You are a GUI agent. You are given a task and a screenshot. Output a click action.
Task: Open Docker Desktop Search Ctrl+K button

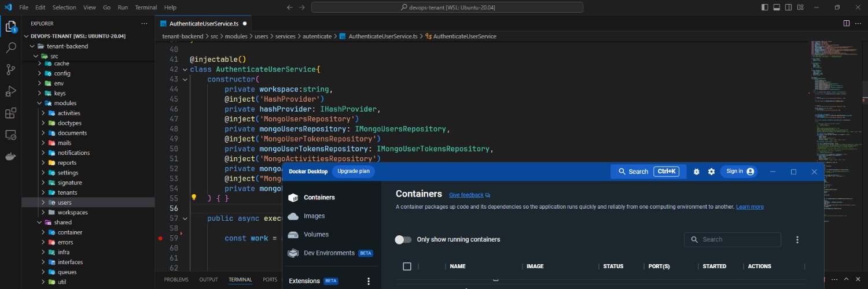[648, 172]
